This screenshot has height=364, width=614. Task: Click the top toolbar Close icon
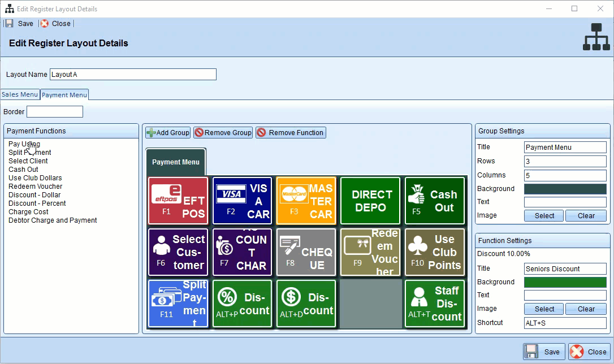point(45,24)
